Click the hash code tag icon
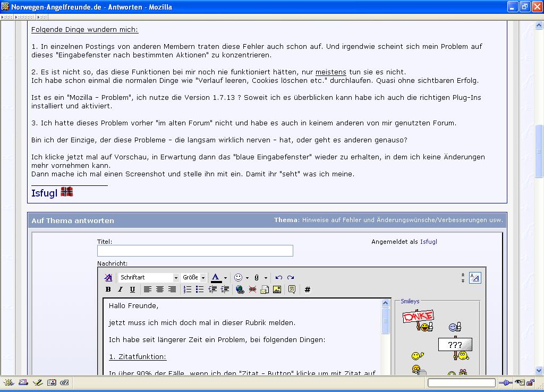The height and width of the screenshot is (392, 544). (307, 289)
